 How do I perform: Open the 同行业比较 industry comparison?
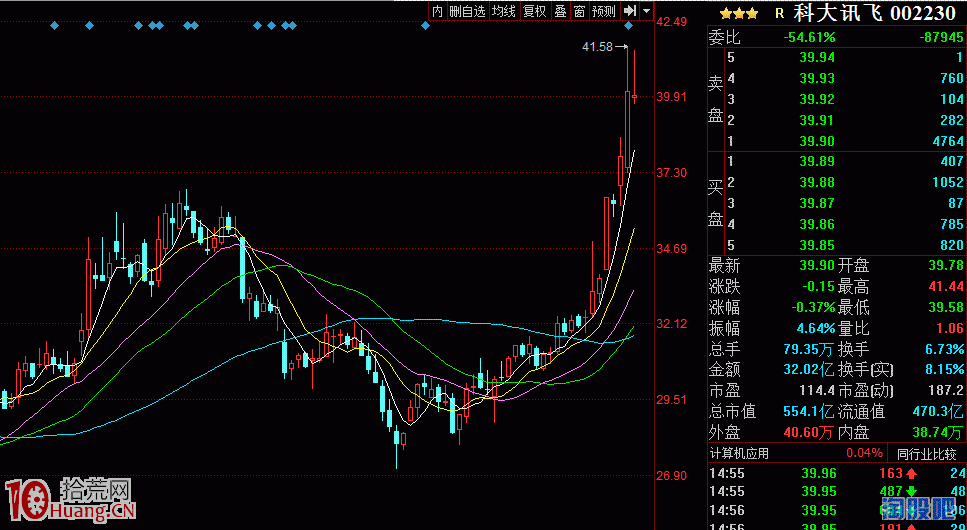point(926,455)
